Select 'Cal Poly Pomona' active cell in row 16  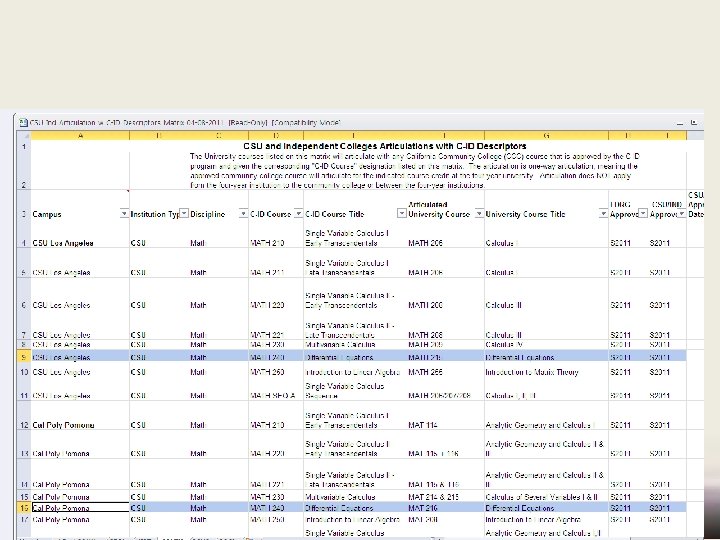coord(80,508)
